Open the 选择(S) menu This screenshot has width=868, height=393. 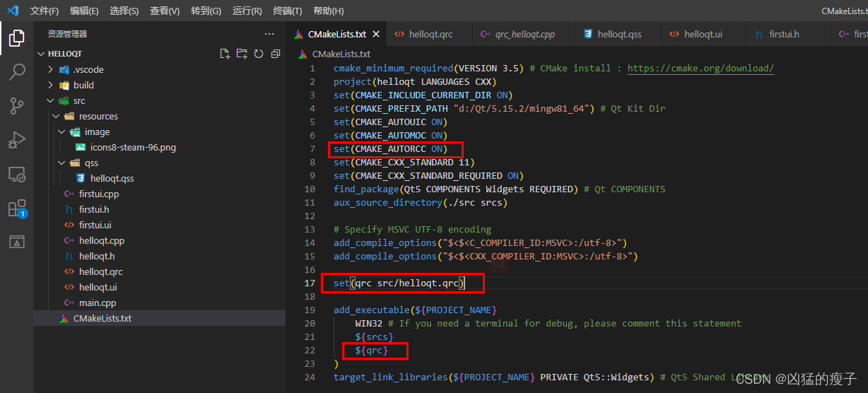click(x=124, y=11)
